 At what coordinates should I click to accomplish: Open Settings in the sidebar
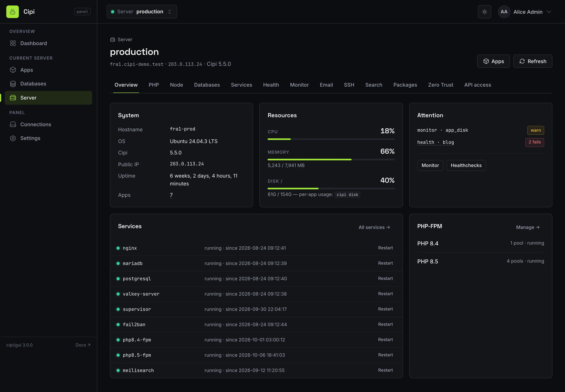(x=48, y=138)
